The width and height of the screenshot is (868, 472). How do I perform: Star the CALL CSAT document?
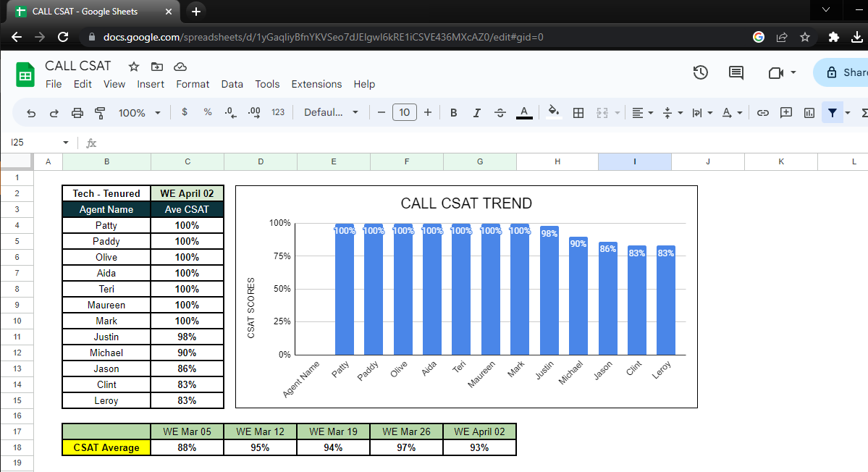click(x=134, y=67)
